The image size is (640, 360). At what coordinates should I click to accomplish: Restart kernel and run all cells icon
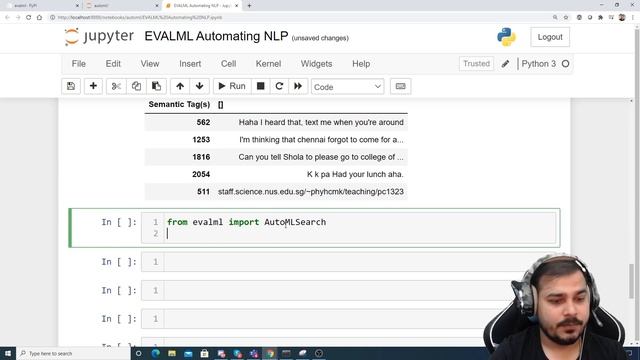tap(298, 86)
